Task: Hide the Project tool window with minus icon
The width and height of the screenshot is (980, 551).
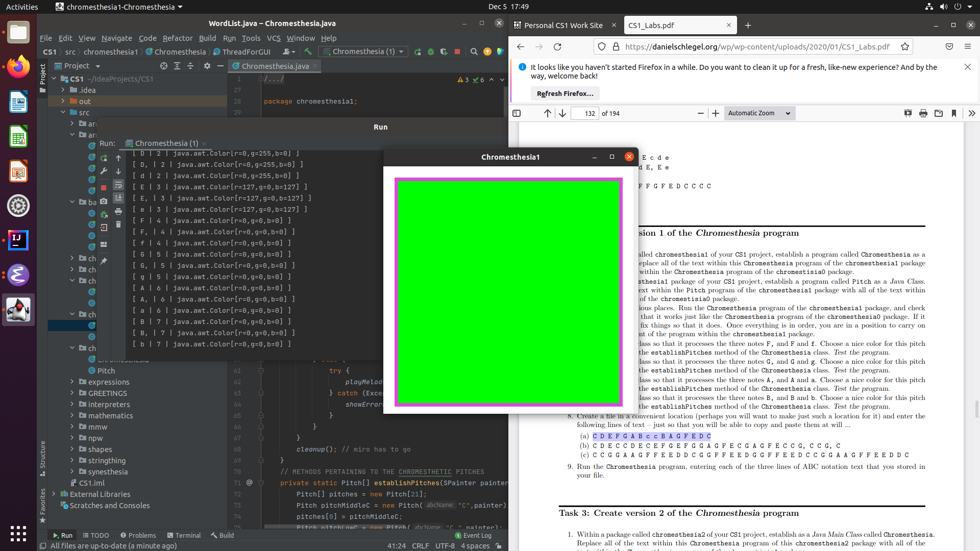Action: [220, 66]
